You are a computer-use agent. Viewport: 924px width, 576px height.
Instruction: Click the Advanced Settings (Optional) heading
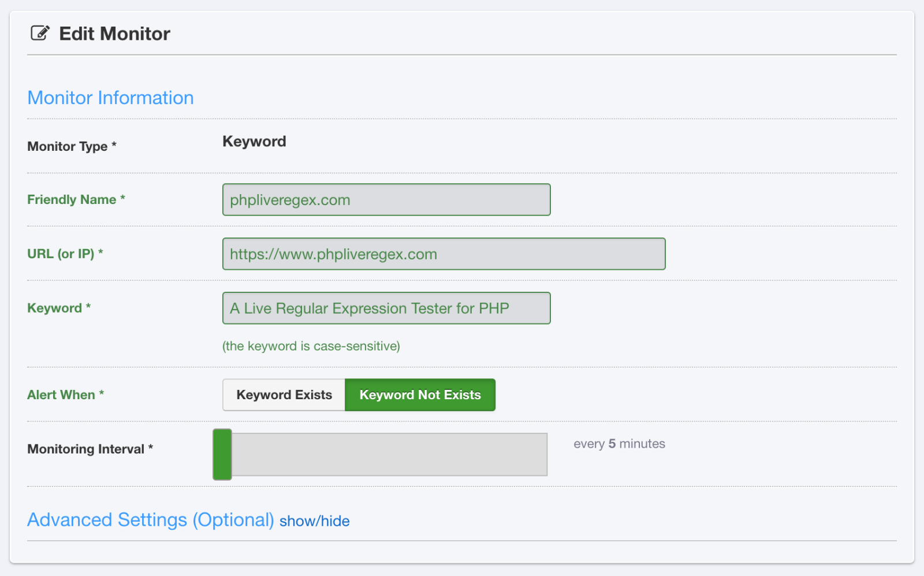pos(150,520)
